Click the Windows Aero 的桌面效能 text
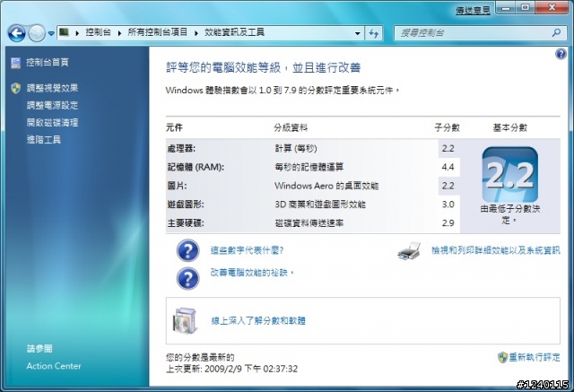The image size is (574, 392). (x=326, y=186)
